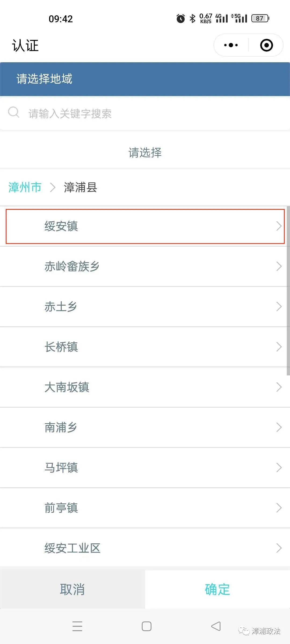Select 绥安工业区 from the list
Image resolution: width=290 pixels, height=644 pixels.
coord(72,548)
